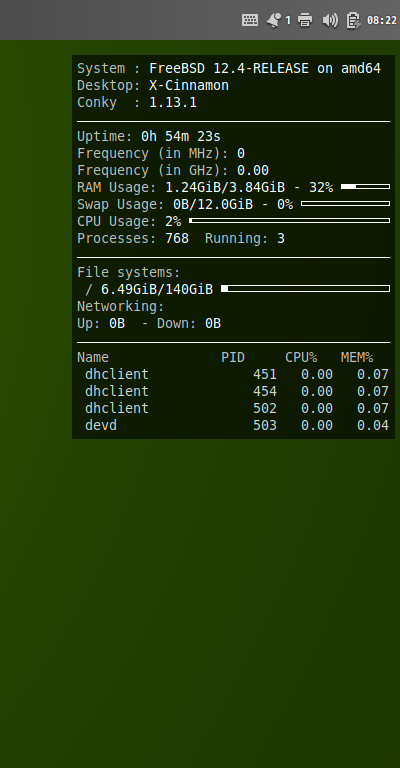The width and height of the screenshot is (400, 768).
Task: Click the MEM% column header
Action: click(357, 358)
